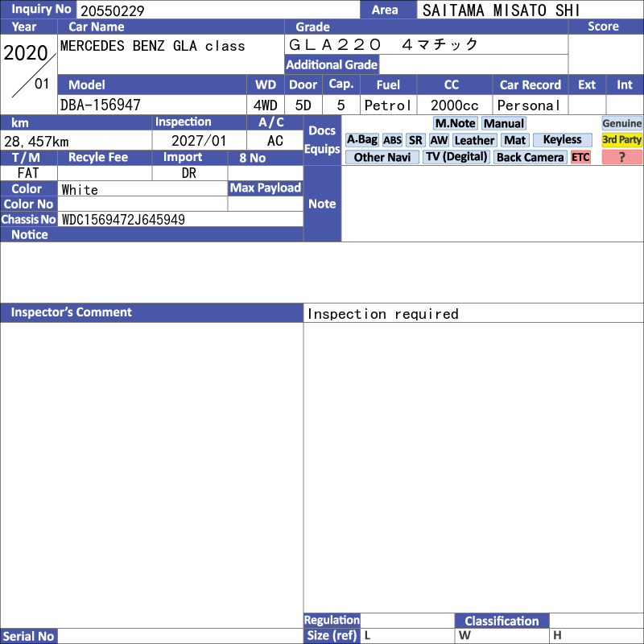Screen dimensions: 644x644
Task: Click inquiry number 20550229
Action: click(x=113, y=10)
